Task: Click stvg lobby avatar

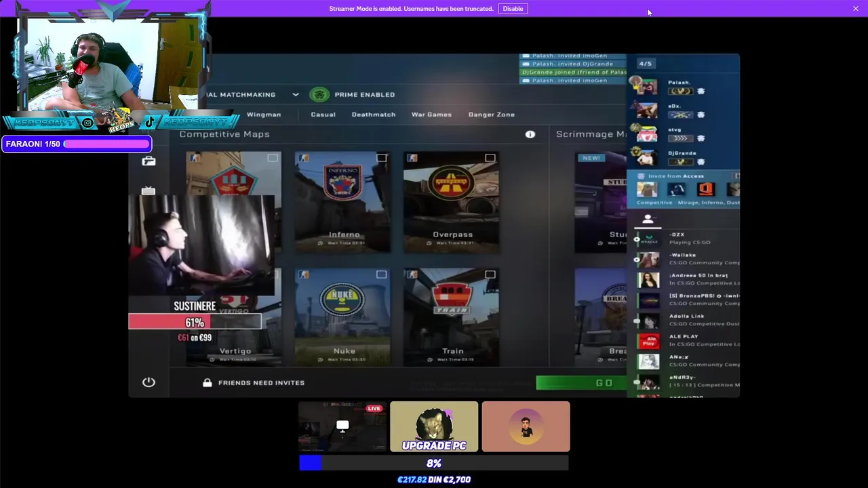Action: [646, 134]
